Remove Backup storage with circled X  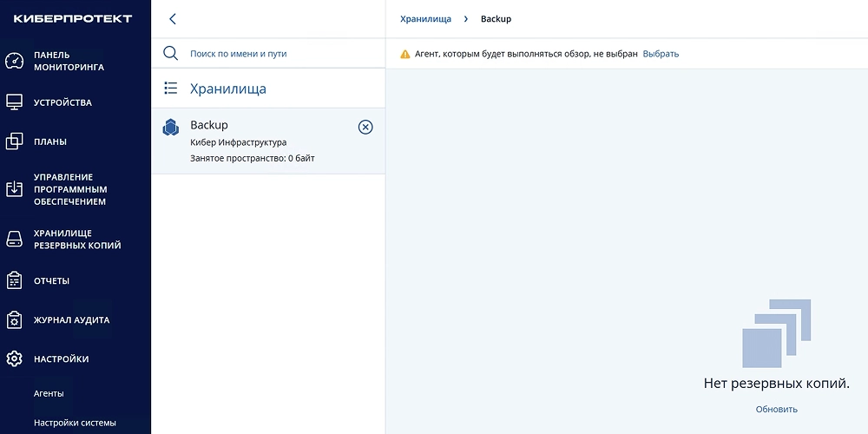(x=365, y=128)
